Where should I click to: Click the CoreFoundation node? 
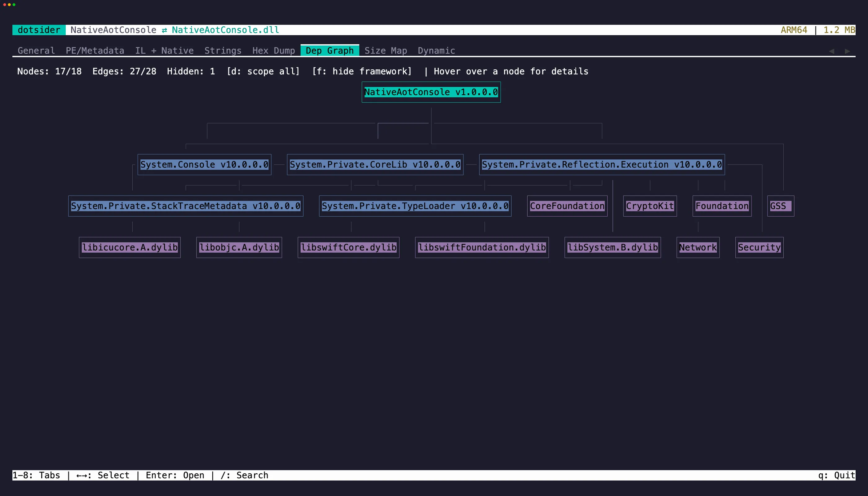567,206
